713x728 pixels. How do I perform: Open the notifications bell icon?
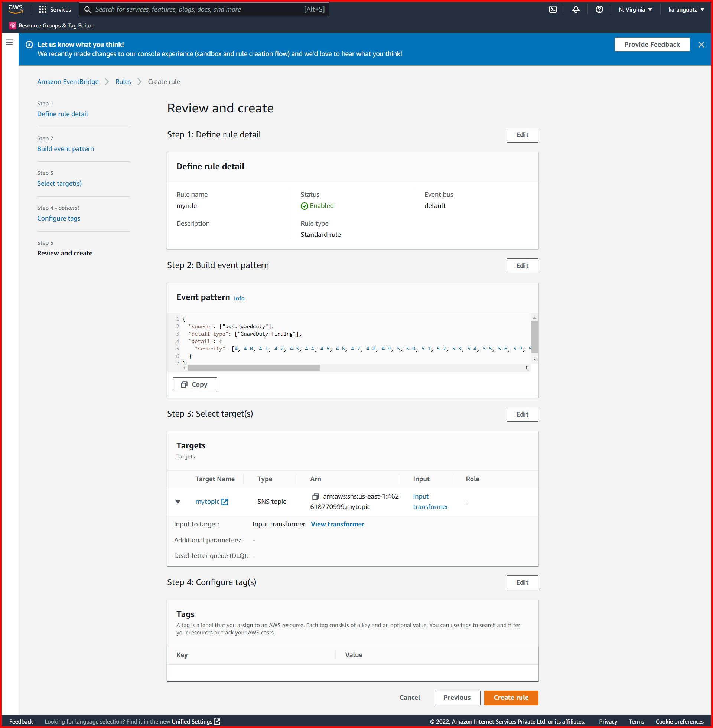(x=576, y=9)
